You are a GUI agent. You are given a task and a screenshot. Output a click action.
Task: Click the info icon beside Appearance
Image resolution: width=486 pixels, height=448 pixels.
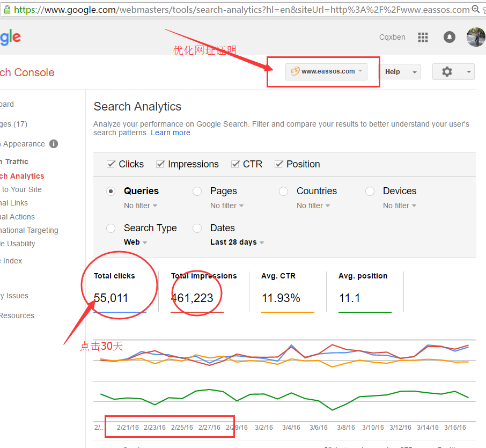(x=54, y=144)
